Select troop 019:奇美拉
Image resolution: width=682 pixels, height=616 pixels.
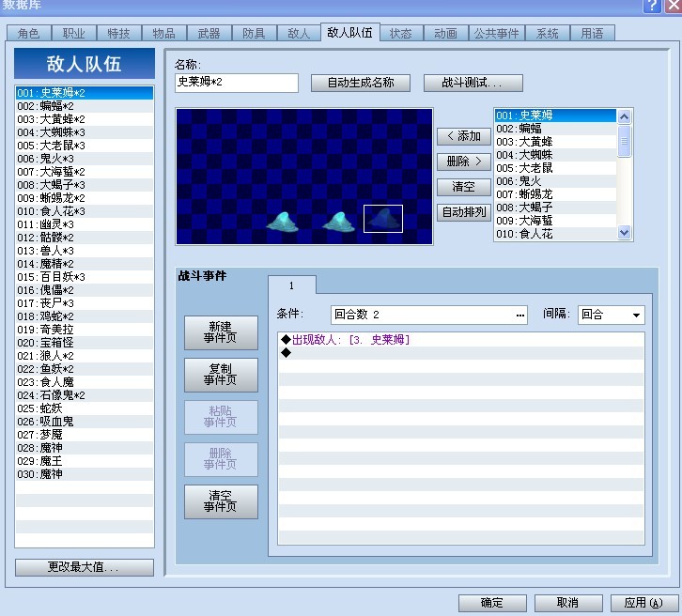(x=85, y=330)
